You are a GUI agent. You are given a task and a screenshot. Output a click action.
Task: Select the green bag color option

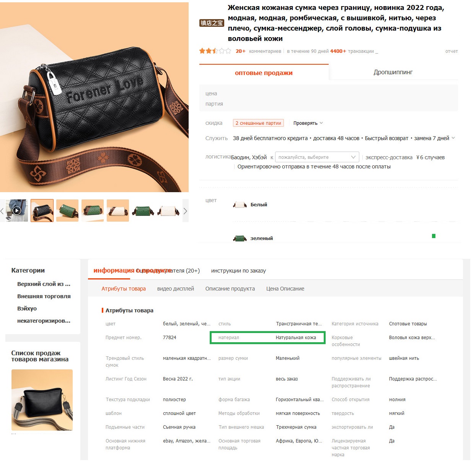pos(253,238)
